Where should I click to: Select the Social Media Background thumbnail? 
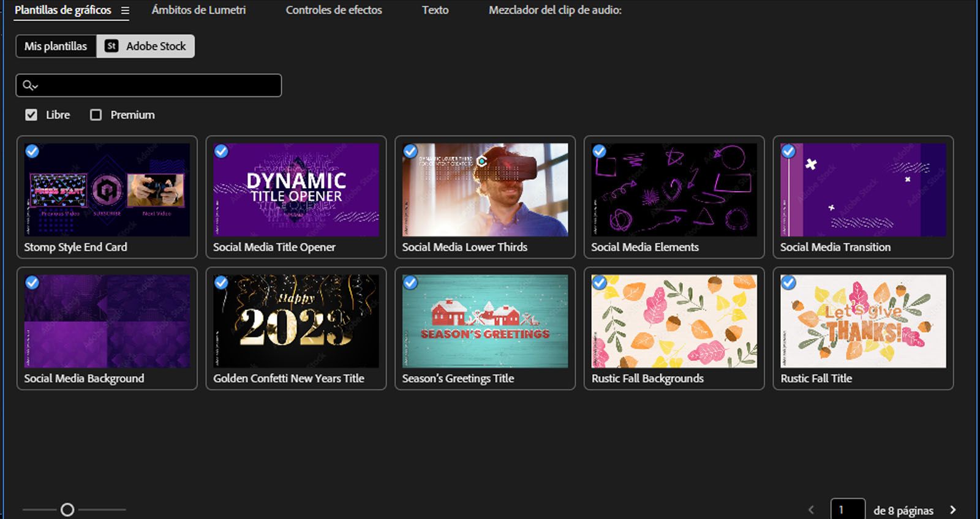107,321
